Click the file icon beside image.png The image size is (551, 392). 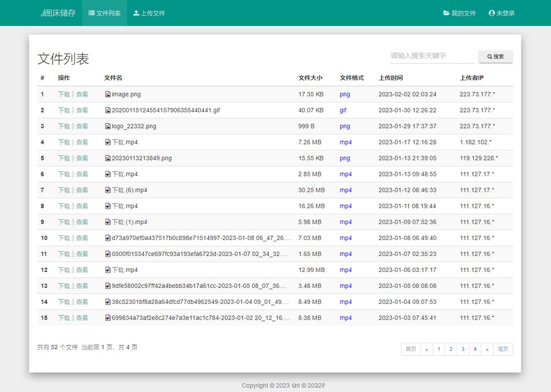108,94
